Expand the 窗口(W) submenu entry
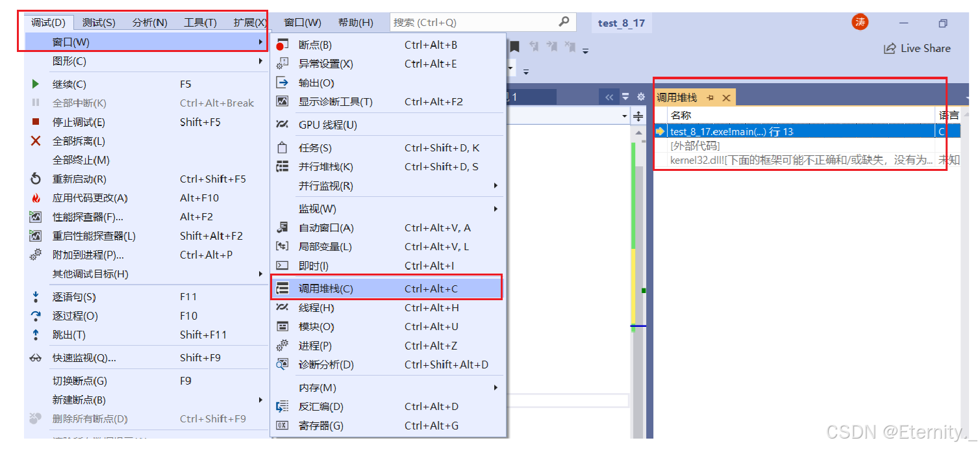980x449 pixels. (147, 42)
